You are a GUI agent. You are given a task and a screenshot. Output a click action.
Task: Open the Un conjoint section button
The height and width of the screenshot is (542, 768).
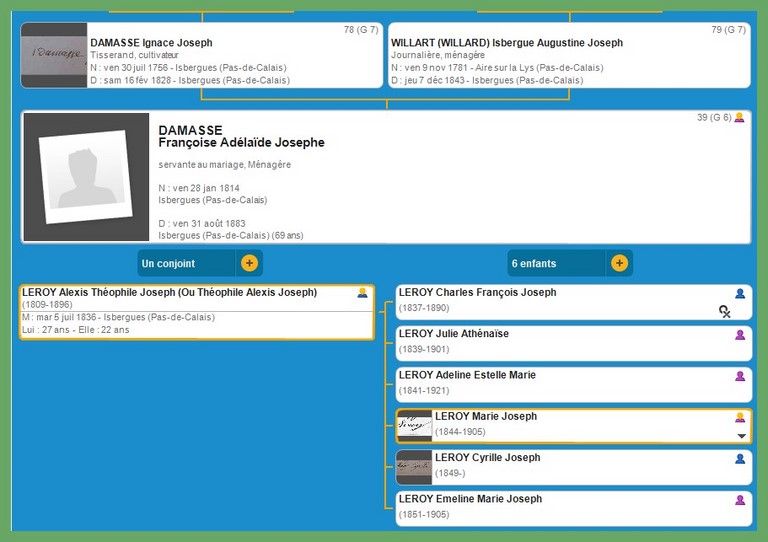[x=187, y=264]
